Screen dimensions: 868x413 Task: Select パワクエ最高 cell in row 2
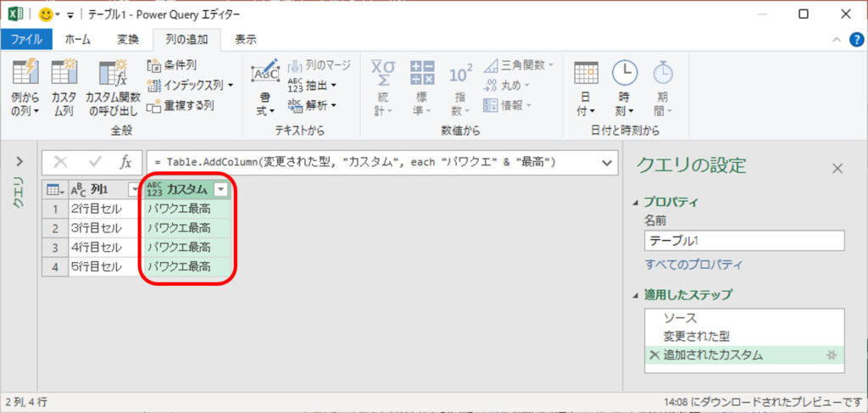[187, 228]
